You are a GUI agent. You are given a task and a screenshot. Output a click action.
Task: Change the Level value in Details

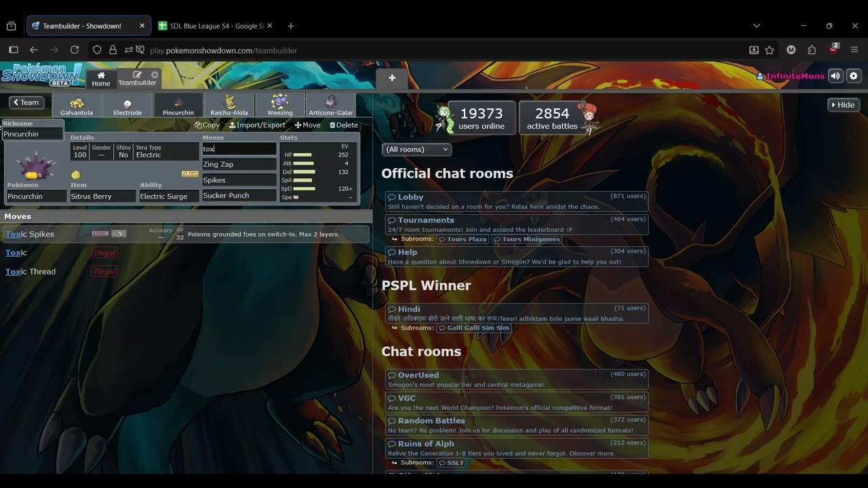[80, 151]
